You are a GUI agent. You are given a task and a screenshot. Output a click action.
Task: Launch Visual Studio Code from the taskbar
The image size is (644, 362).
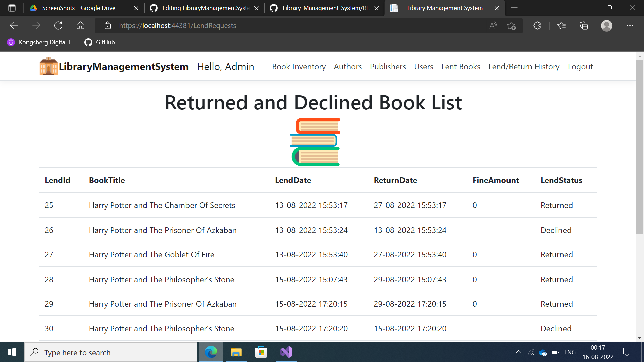[x=286, y=352]
